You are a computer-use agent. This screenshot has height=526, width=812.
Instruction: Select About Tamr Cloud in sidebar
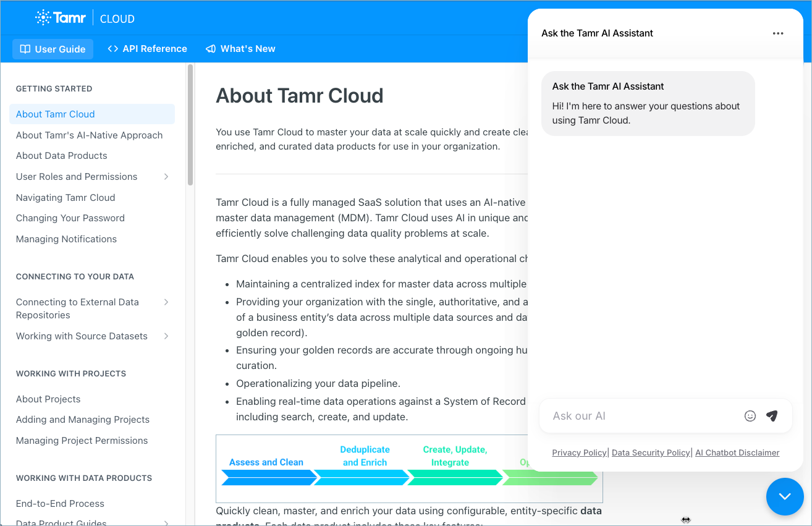point(92,114)
